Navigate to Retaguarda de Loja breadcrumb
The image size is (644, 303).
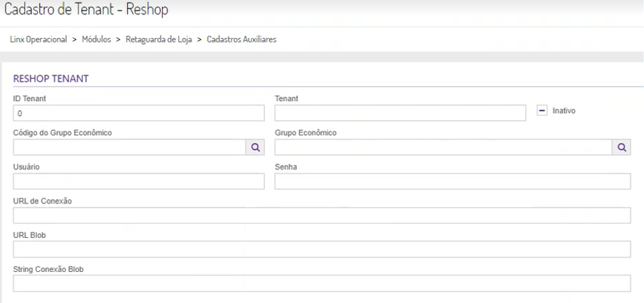point(159,40)
